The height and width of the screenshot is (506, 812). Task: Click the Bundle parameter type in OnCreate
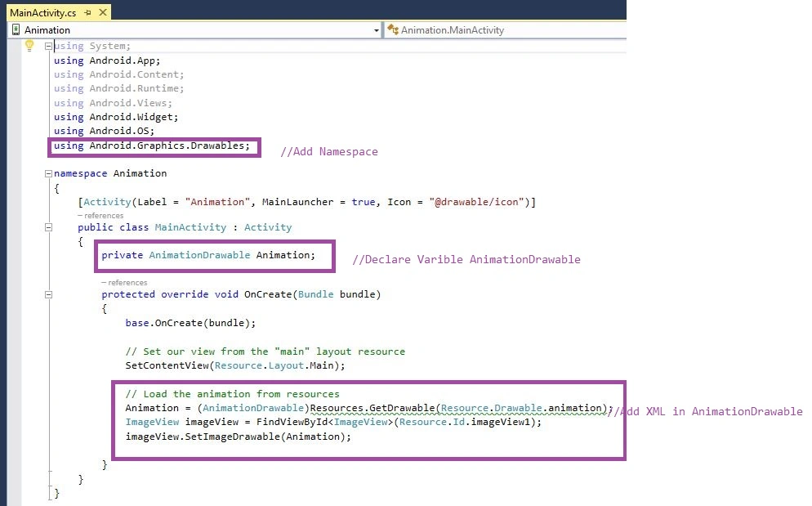[315, 294]
